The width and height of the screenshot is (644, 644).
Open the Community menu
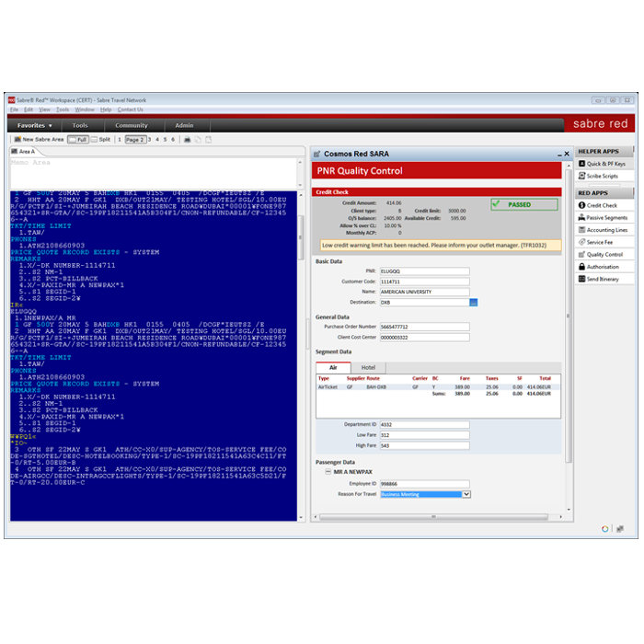[132, 125]
